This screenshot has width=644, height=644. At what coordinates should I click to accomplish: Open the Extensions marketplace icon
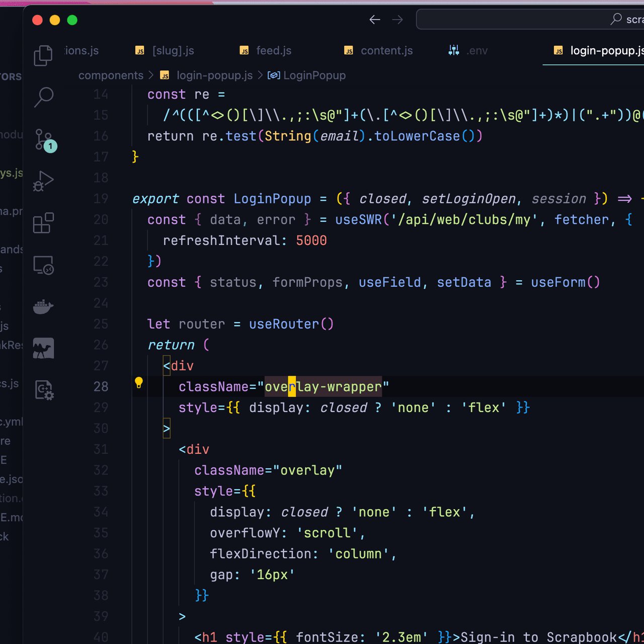(x=43, y=223)
